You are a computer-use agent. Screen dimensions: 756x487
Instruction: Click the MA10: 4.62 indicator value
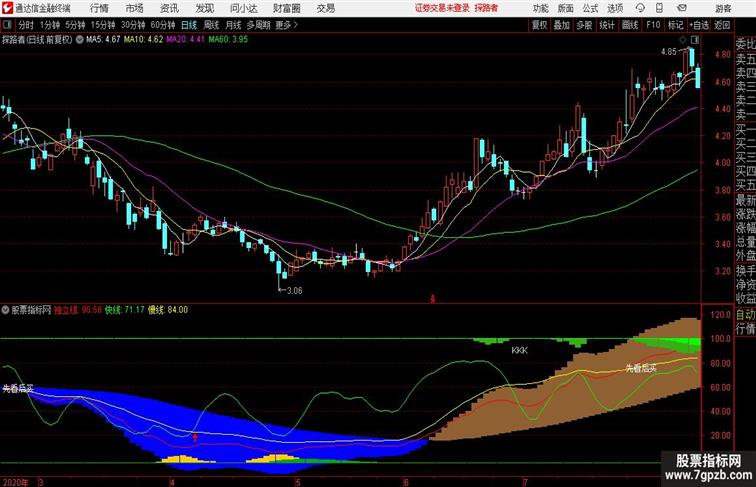point(143,40)
